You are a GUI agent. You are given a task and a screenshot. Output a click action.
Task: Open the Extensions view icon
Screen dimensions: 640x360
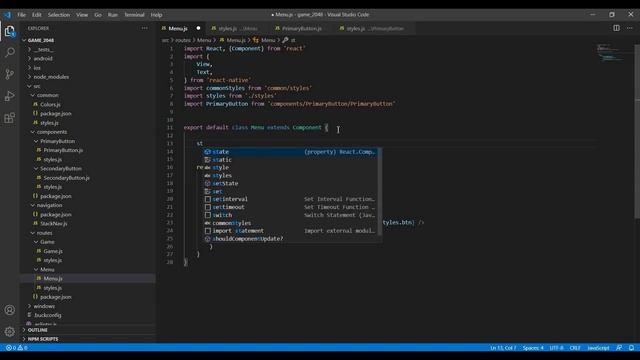pyautogui.click(x=10, y=118)
